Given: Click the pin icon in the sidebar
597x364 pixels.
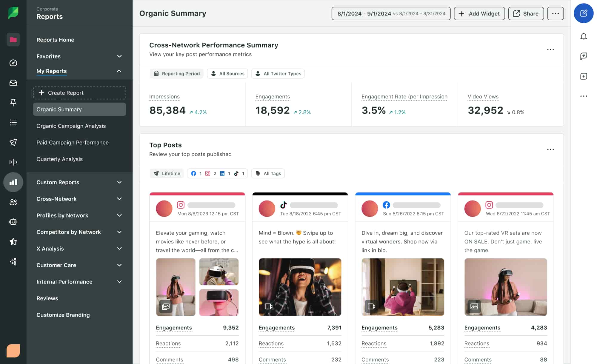Looking at the screenshot, I should coord(13,103).
